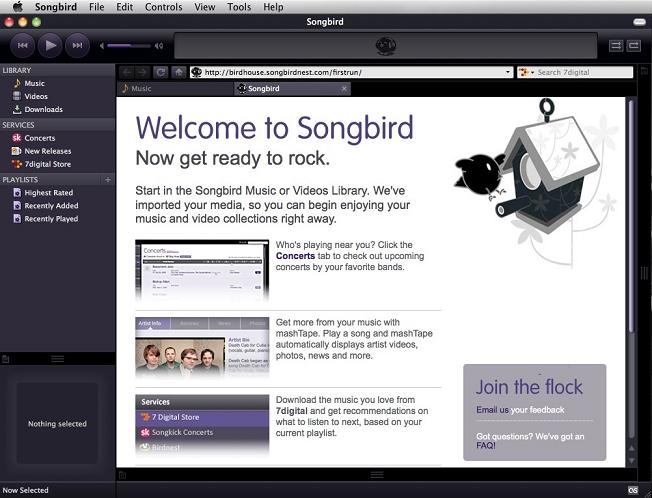
Task: Open the Tools menu
Action: pos(239,7)
